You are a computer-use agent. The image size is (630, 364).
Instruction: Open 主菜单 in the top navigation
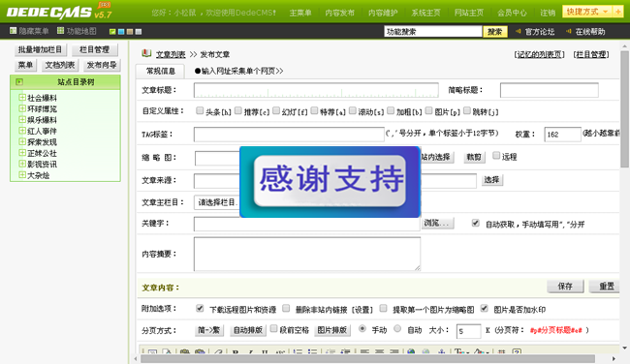[x=300, y=13]
